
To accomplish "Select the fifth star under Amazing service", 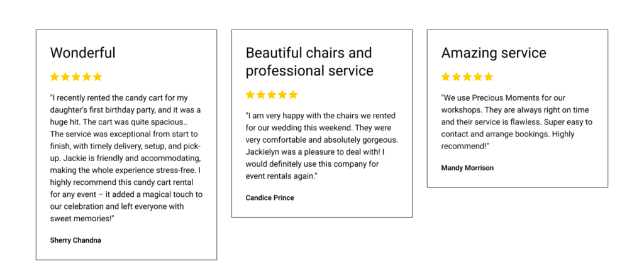I will coord(489,77).
